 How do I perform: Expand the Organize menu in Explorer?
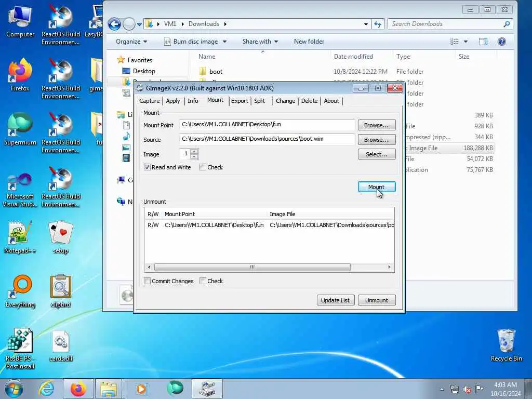(131, 42)
